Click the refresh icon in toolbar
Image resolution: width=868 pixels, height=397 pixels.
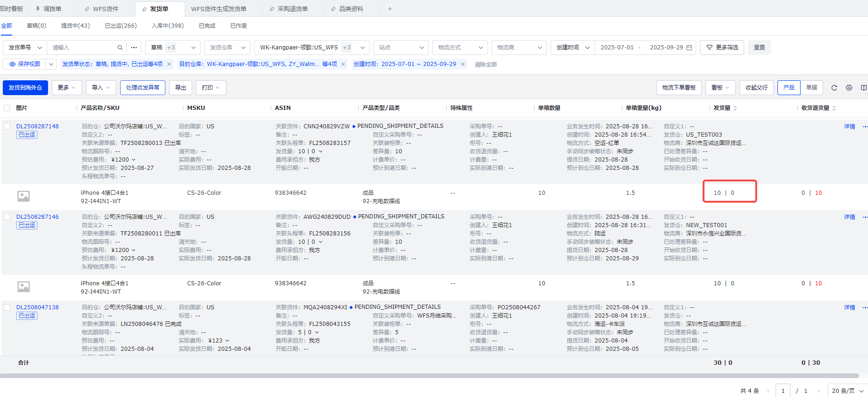coord(834,88)
